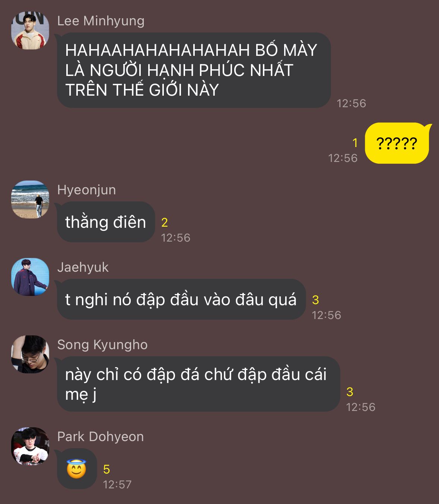The image size is (439, 504).
Task: Open Jaehyuk's profile avatar
Action: tap(30, 277)
